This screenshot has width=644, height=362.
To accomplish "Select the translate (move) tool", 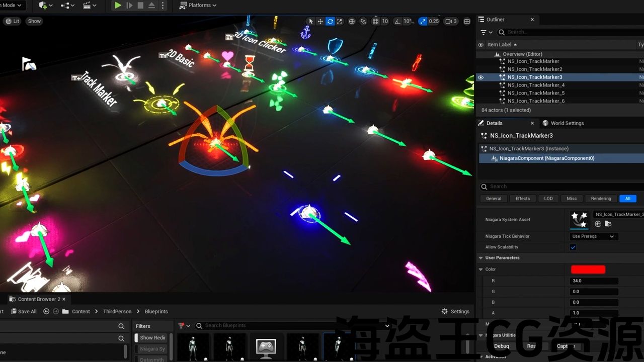I will pyautogui.click(x=320, y=21).
